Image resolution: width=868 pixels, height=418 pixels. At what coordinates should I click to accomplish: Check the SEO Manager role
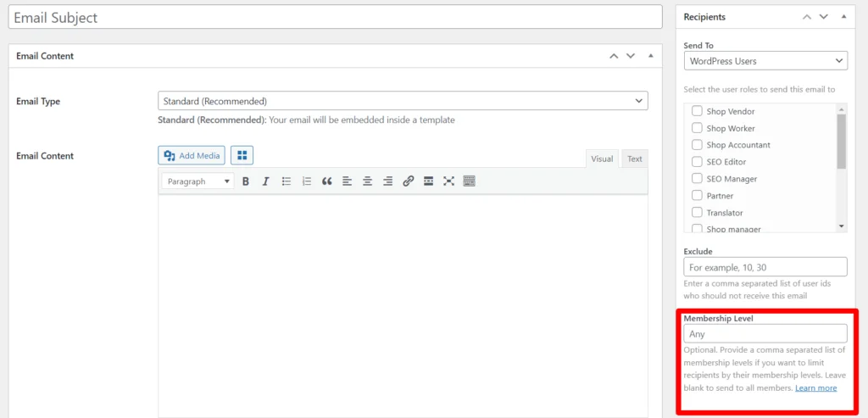(697, 179)
